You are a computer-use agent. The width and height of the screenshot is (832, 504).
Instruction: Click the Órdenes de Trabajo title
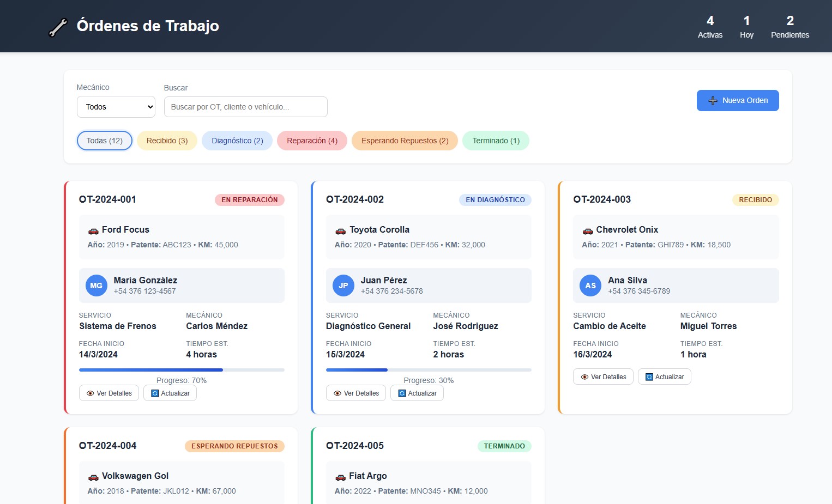pyautogui.click(x=148, y=26)
